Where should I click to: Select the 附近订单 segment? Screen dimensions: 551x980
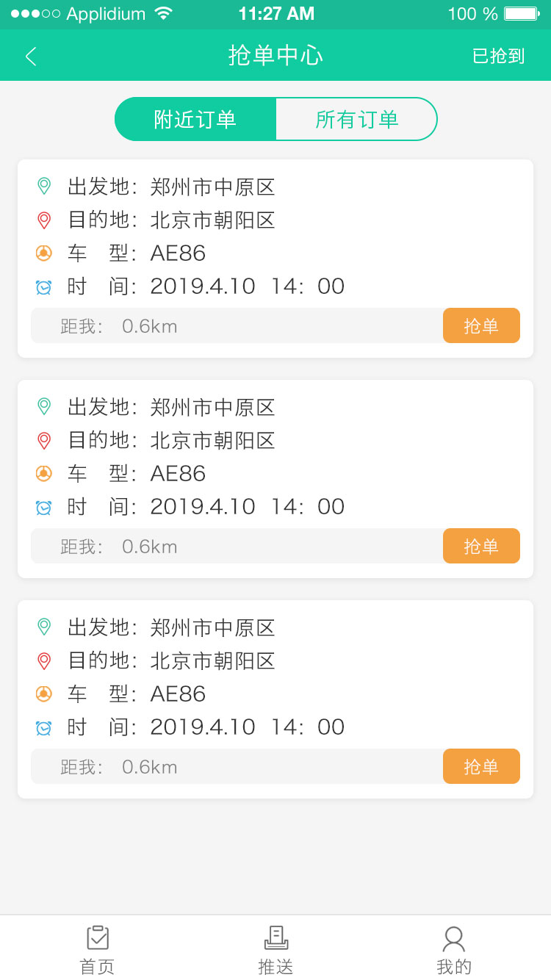coord(195,119)
